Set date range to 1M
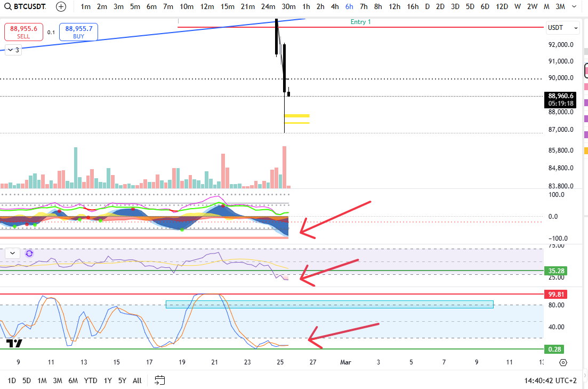This screenshot has height=389, width=588. (42, 380)
